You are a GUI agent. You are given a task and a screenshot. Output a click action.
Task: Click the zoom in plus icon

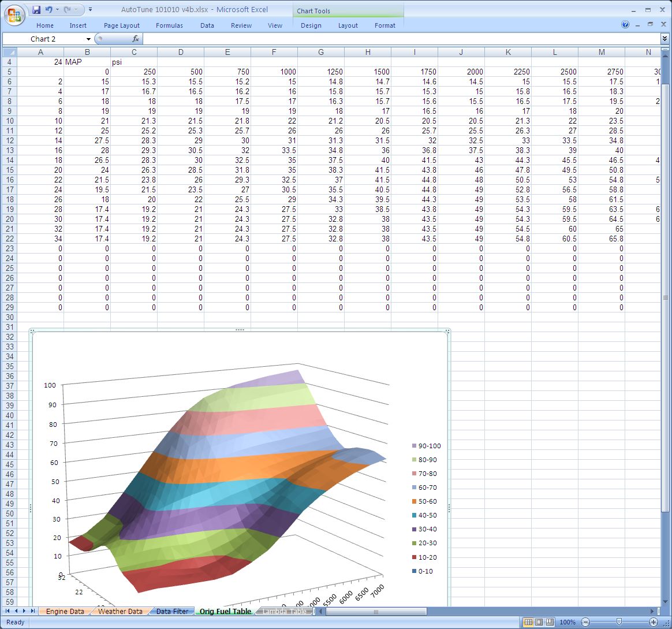[653, 622]
